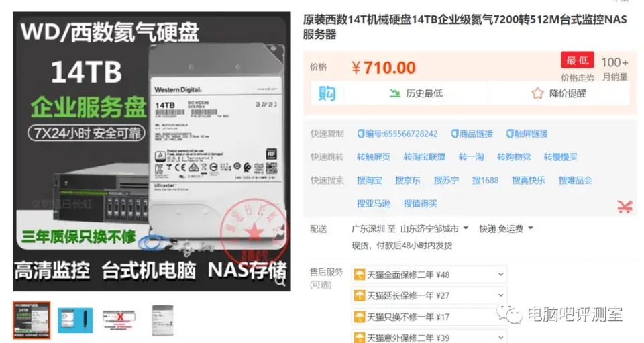Click the main WD 14TB product image

pos(152,151)
